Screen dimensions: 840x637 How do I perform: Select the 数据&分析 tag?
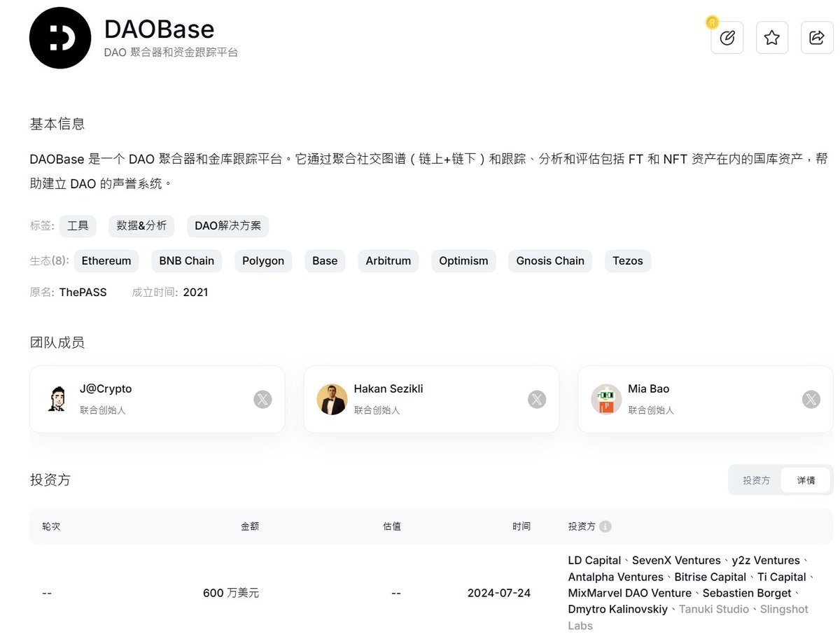tap(141, 226)
